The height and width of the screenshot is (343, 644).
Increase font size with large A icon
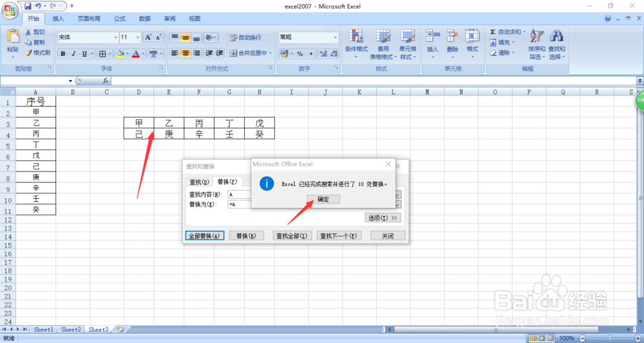click(x=148, y=37)
